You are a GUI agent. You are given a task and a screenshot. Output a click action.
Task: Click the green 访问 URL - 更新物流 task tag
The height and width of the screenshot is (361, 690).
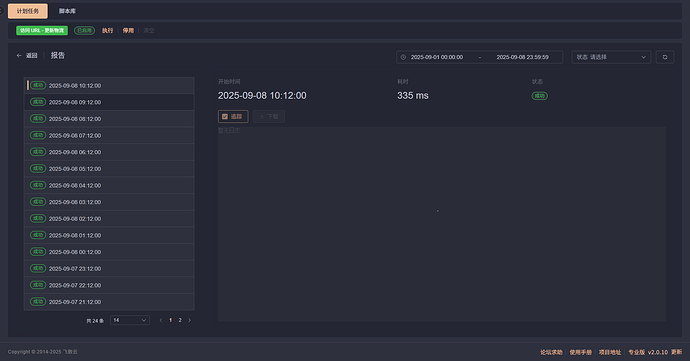coord(42,30)
